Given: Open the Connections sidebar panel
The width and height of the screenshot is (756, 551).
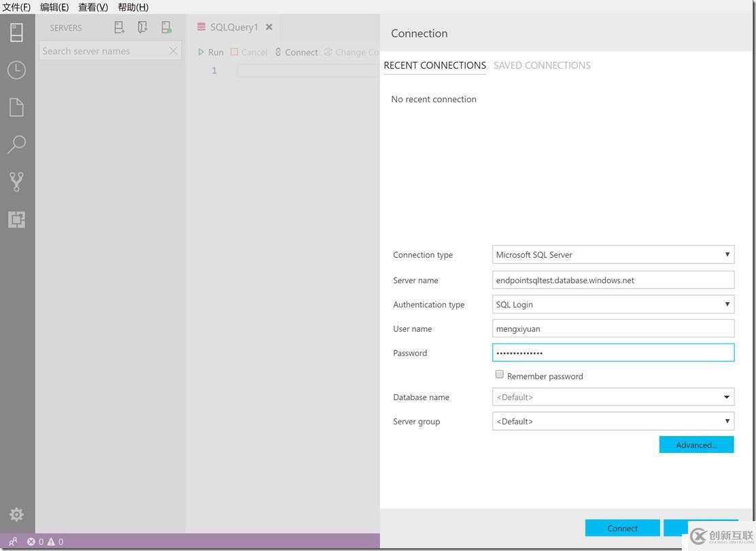Looking at the screenshot, I should 16,32.
